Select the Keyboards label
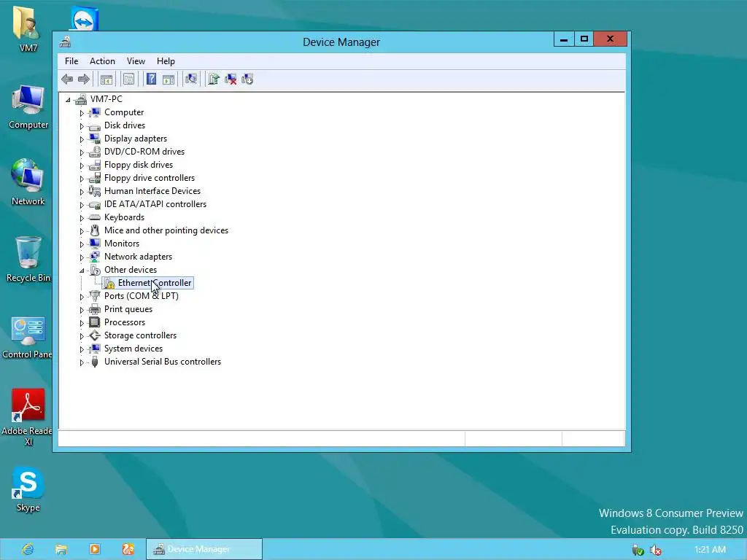 [124, 217]
